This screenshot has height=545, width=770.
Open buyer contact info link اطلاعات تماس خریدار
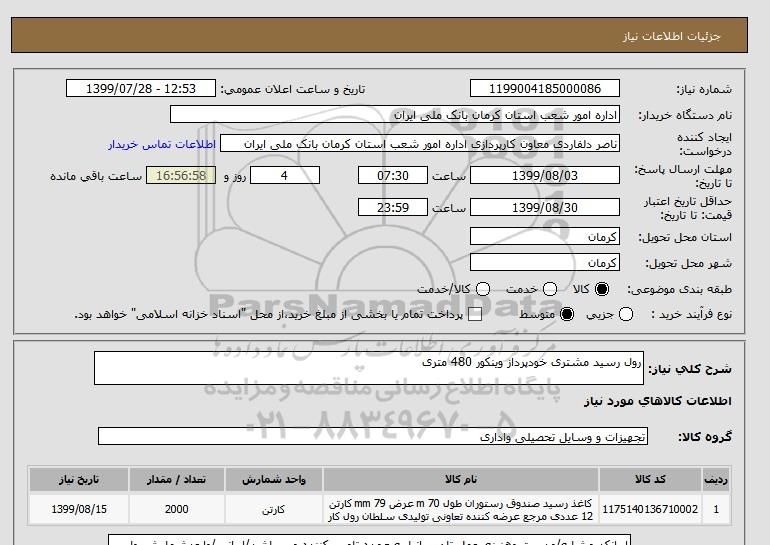(162, 145)
